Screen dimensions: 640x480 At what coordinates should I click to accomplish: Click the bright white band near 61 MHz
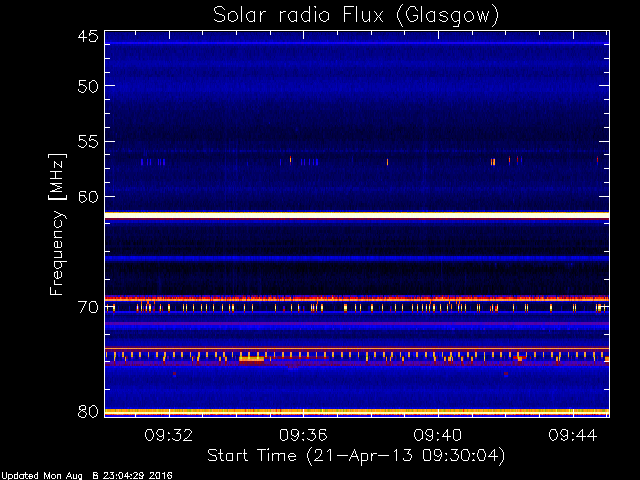click(x=357, y=215)
